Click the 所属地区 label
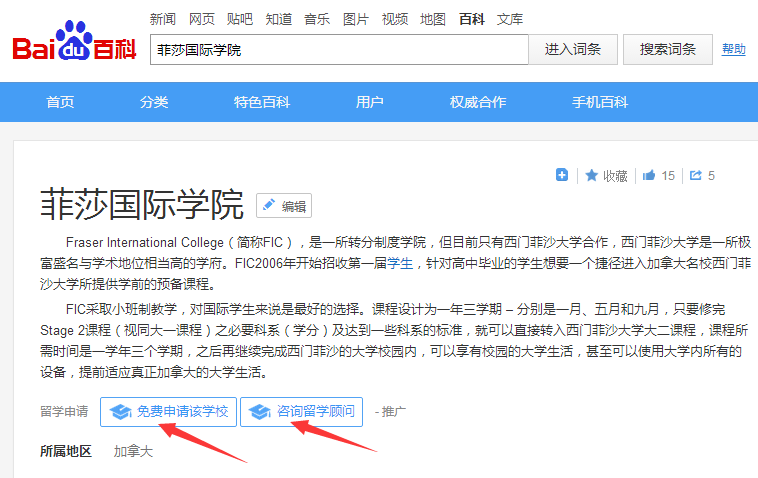The width and height of the screenshot is (758, 478). (66, 451)
